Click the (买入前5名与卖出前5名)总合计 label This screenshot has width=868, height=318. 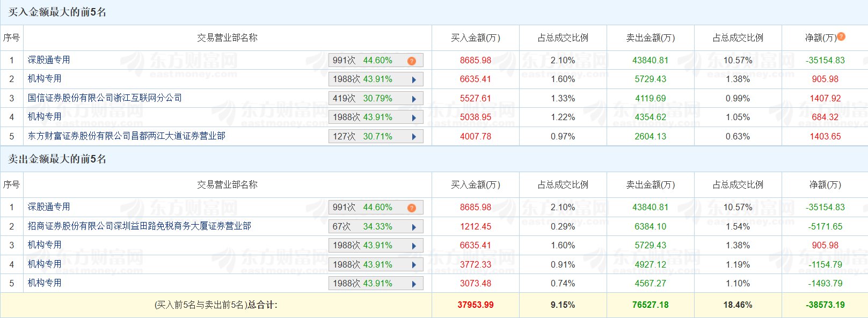pos(216,305)
